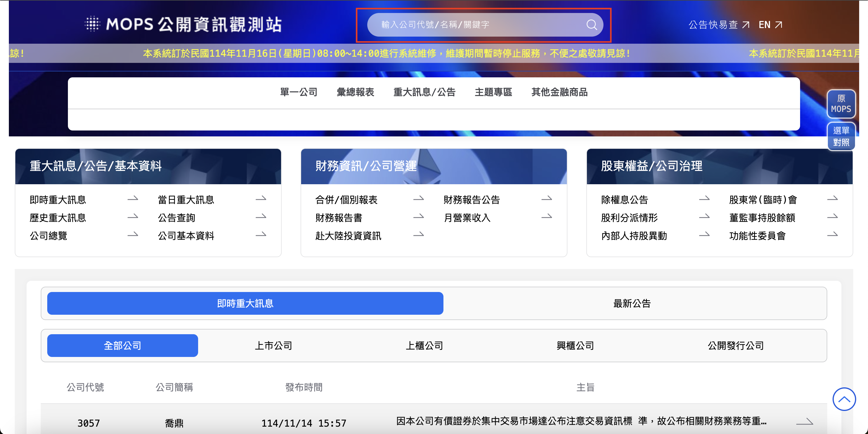Click the arrow beside 除權息公告

pyautogui.click(x=704, y=199)
